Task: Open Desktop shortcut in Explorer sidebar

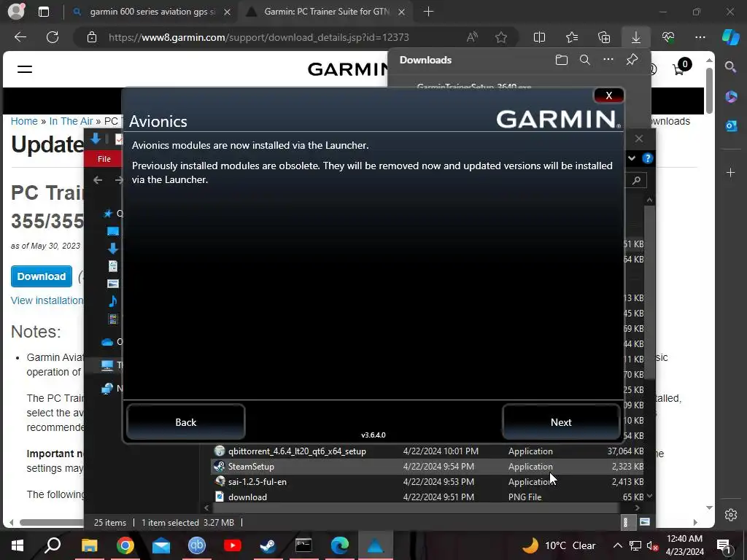Action: [x=113, y=231]
